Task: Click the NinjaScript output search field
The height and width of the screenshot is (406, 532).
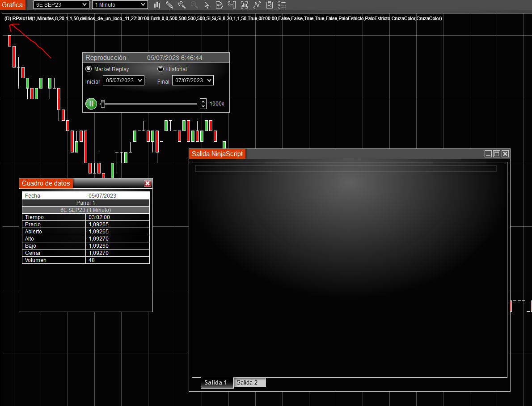Action: 346,169
